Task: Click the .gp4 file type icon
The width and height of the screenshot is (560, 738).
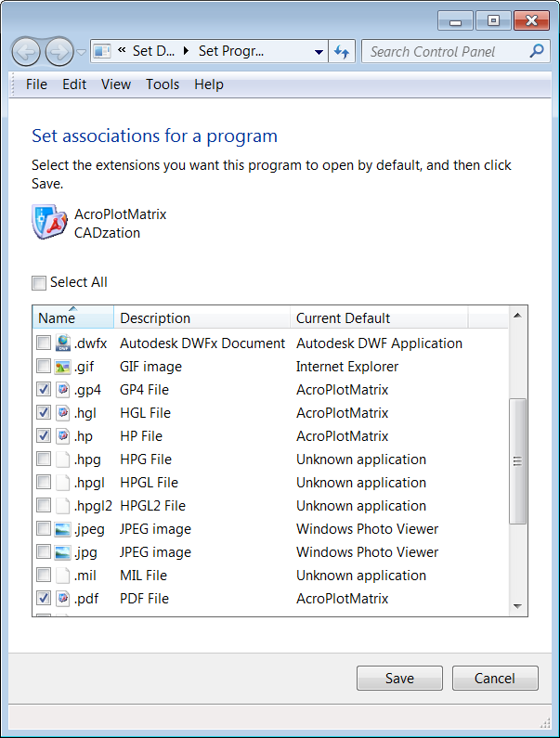Action: (62, 390)
